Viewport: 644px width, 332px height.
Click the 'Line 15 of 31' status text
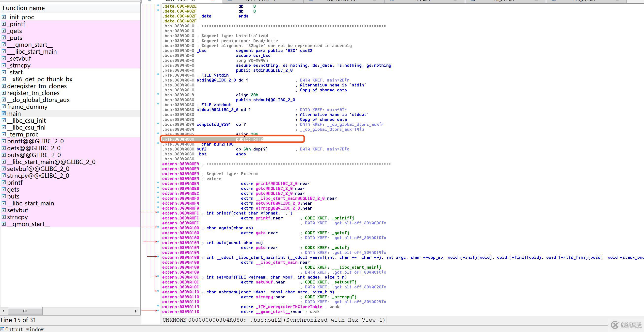(x=18, y=320)
